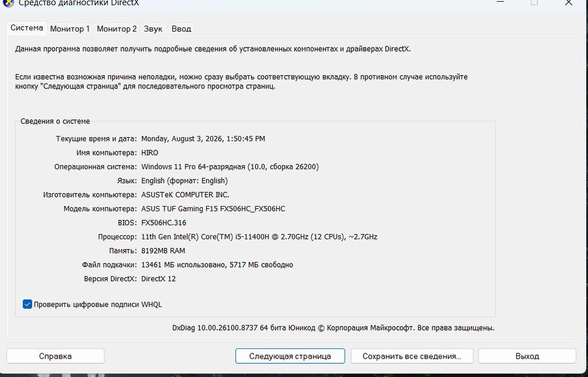
Task: Open the Монитор 2 tab
Action: tap(117, 29)
